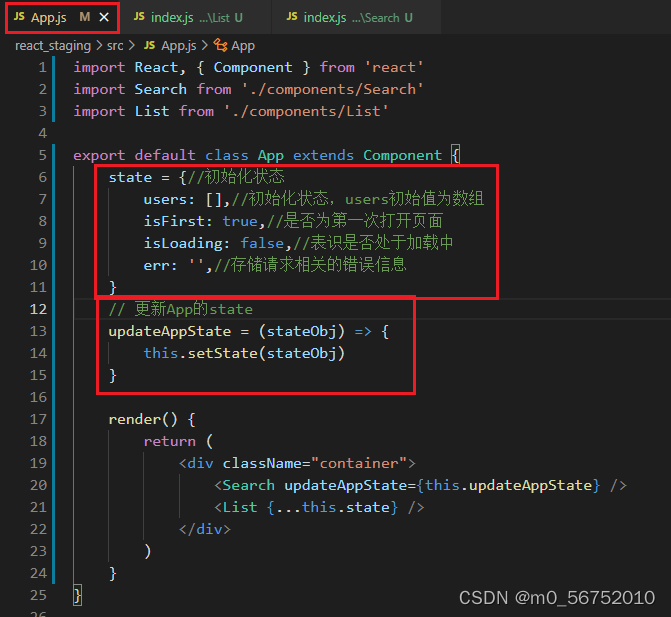
Task: Click this.setState call on line 14
Action: click(244, 353)
